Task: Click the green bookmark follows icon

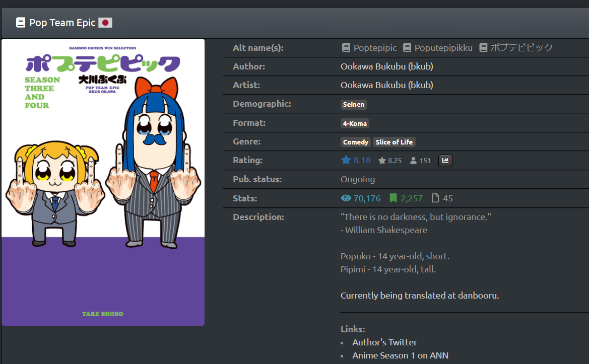Action: coord(394,198)
